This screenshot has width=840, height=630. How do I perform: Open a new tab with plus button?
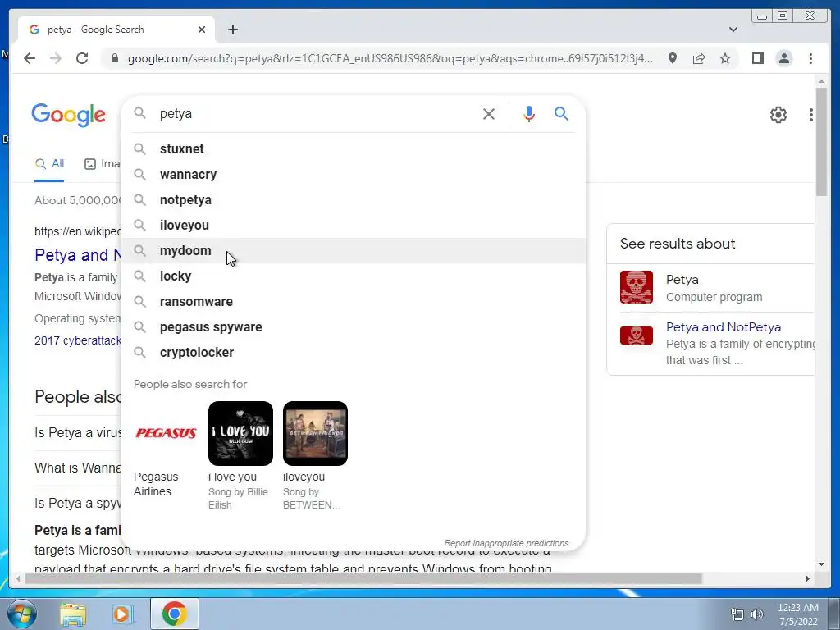(x=232, y=30)
